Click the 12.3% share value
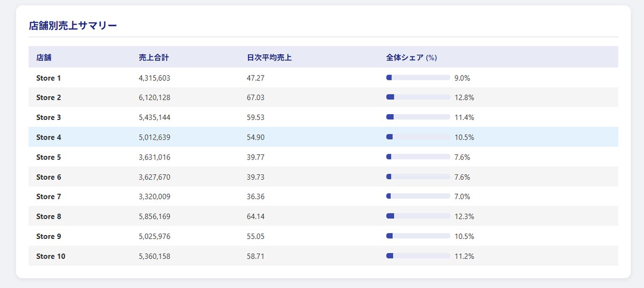644x288 pixels. click(x=464, y=216)
